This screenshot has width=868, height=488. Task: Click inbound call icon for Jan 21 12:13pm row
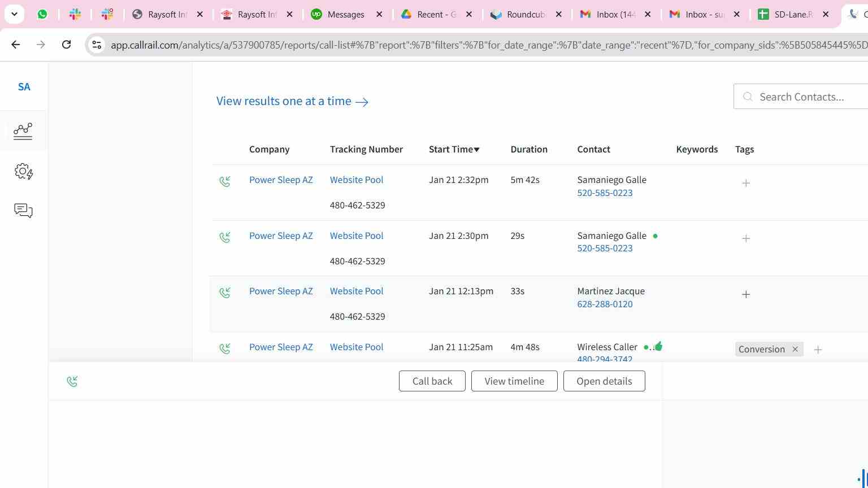click(225, 293)
